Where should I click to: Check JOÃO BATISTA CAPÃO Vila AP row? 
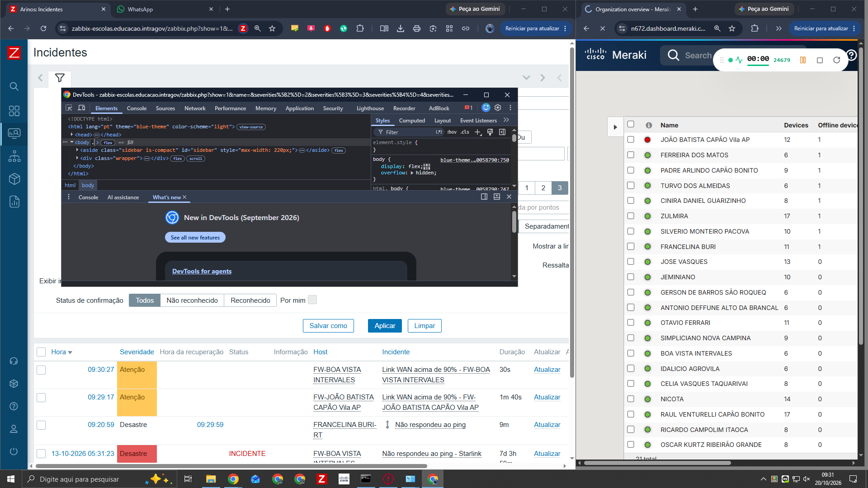[631, 140]
